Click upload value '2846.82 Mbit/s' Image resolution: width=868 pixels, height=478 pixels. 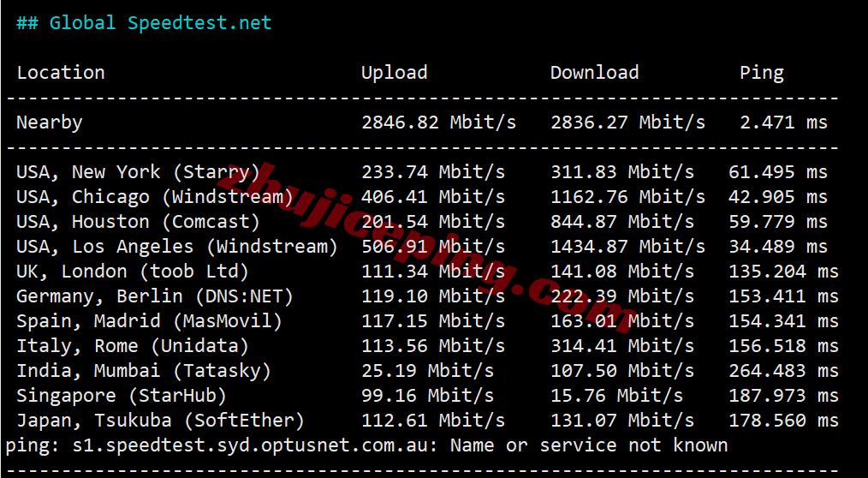coord(438,122)
